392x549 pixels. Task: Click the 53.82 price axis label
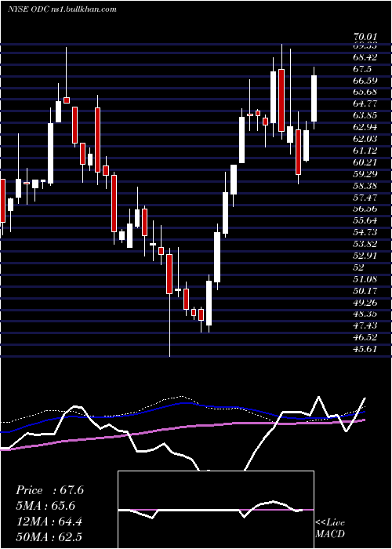tap(366, 244)
